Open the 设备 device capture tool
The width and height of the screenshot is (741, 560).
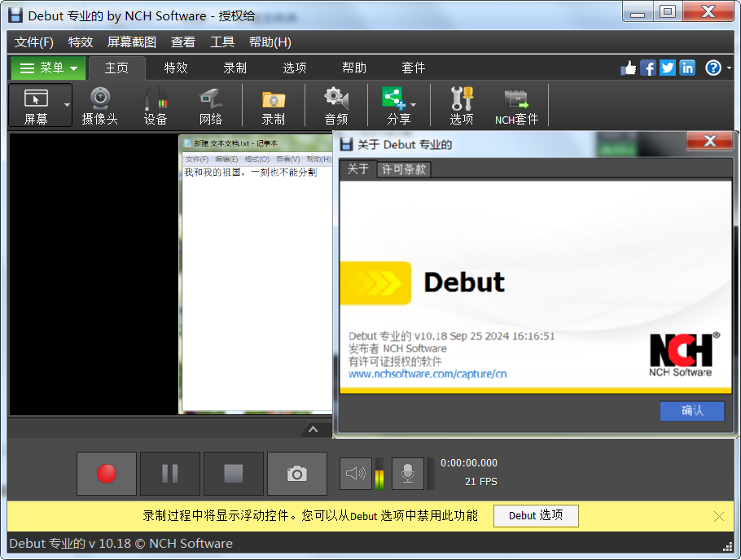click(155, 104)
